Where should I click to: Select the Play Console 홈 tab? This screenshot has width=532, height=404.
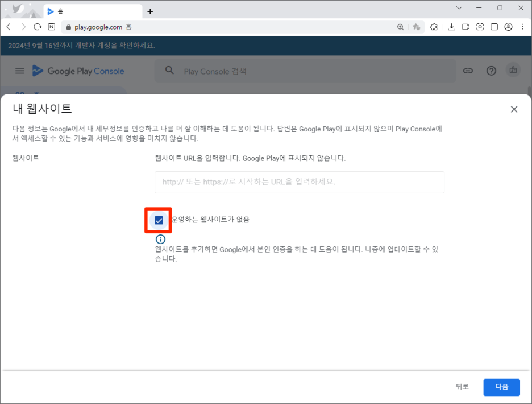click(93, 11)
